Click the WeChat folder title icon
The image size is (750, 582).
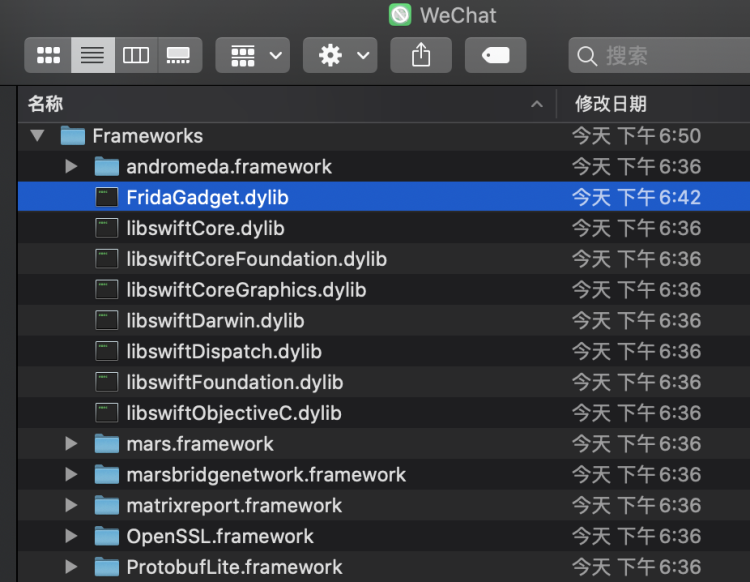point(400,15)
